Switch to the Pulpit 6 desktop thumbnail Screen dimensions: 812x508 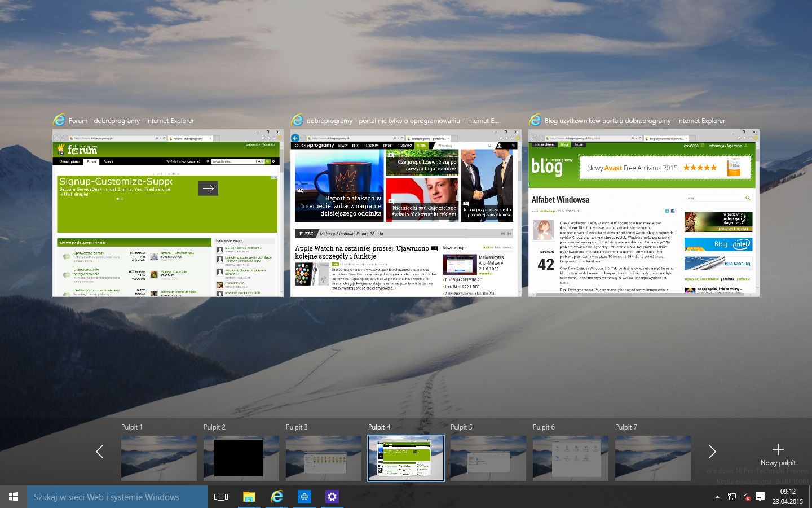click(571, 458)
